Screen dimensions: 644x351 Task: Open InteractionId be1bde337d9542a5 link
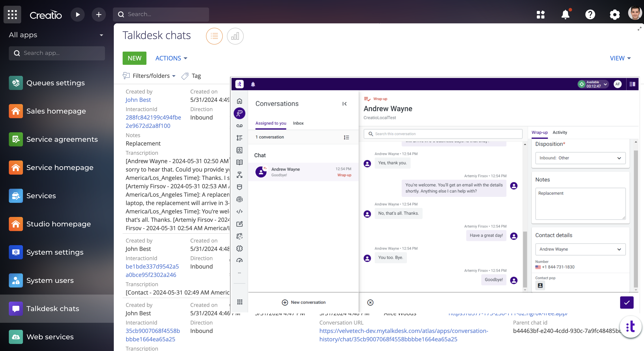(152, 271)
